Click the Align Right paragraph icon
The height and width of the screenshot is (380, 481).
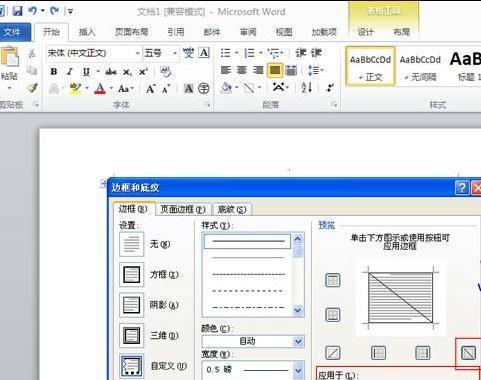pyautogui.click(x=258, y=70)
